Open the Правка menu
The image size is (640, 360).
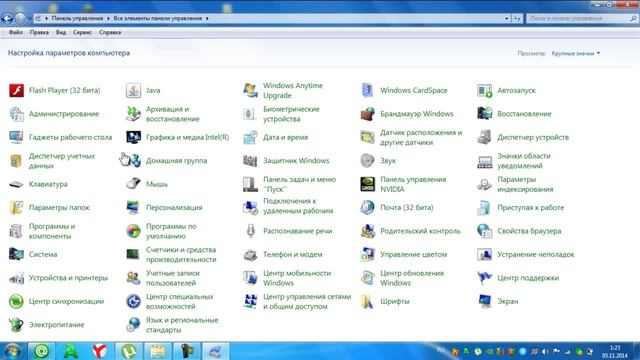tap(39, 32)
